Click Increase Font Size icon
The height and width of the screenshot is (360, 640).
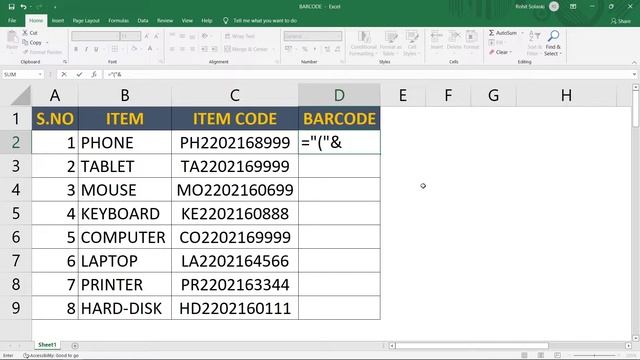coord(147,36)
